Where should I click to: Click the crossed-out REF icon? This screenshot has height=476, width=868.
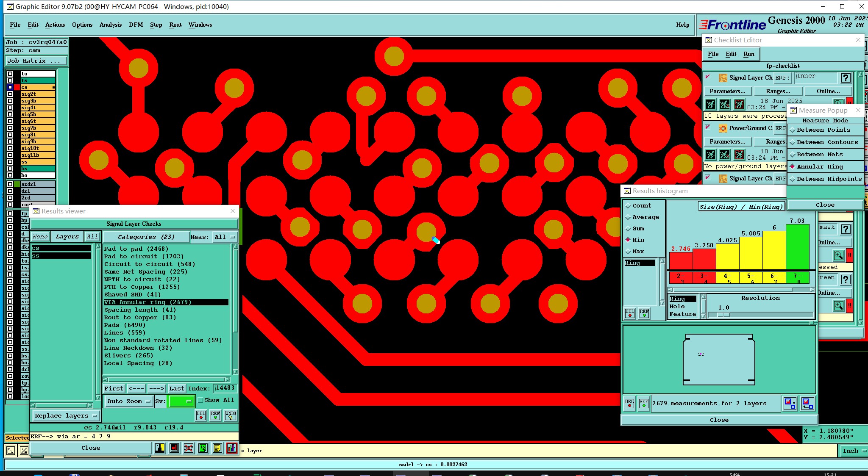click(x=189, y=448)
